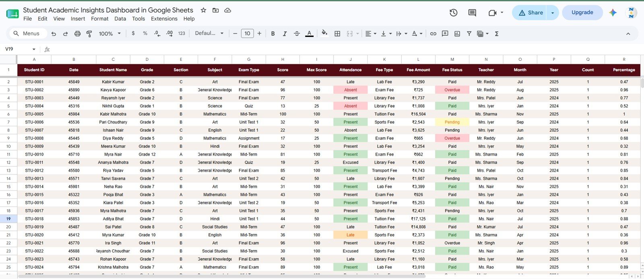Click the Upgrade button
This screenshot has width=644, height=279.
tap(582, 12)
